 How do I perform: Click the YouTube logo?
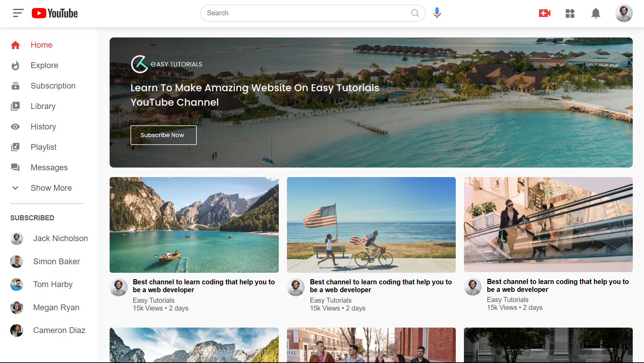pos(55,13)
